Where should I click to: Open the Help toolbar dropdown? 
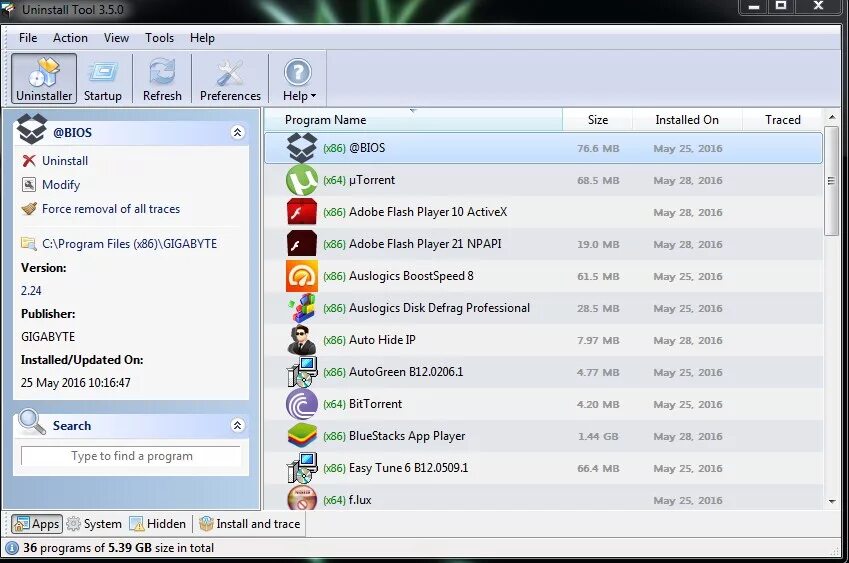coord(298,79)
